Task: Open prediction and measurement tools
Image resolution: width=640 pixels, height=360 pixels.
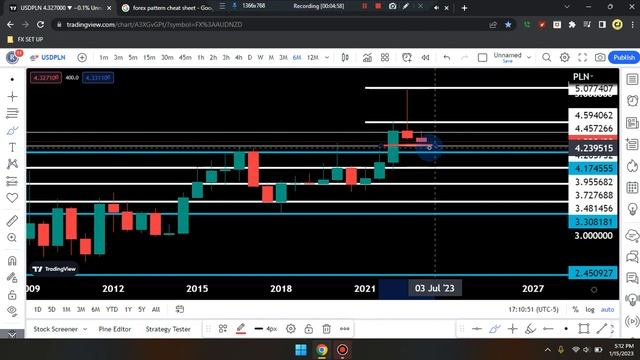Action: point(12,181)
